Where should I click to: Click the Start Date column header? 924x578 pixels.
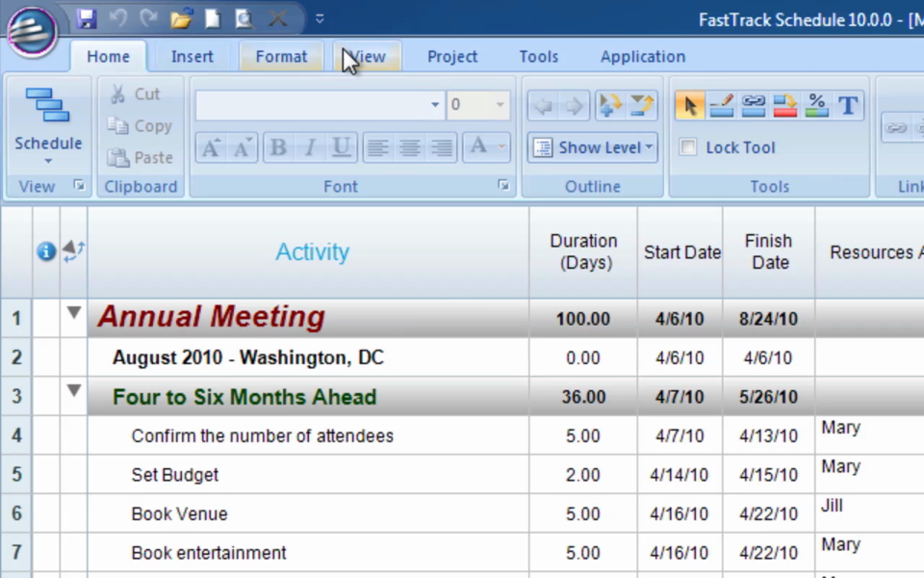point(680,252)
